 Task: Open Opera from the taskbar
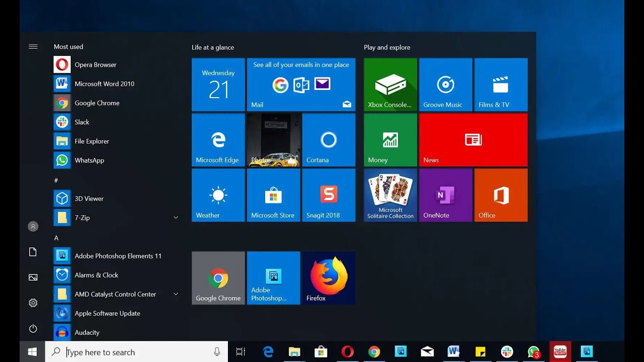coord(347,352)
